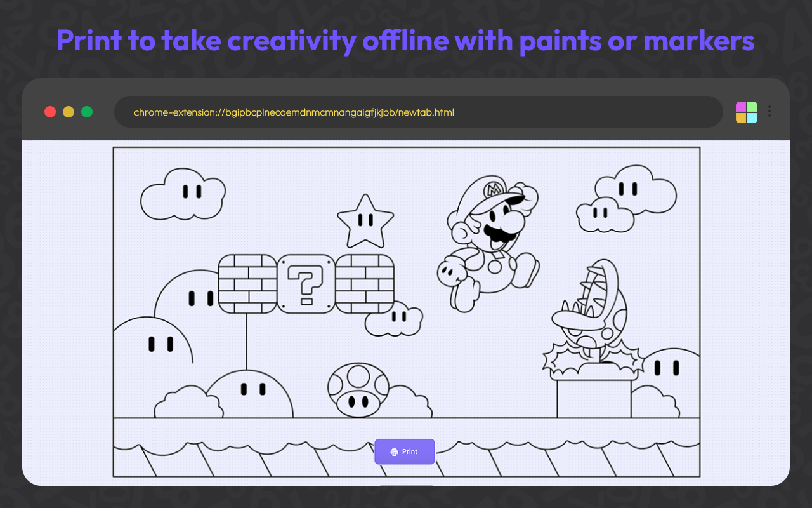Click the chrome-extension URL address bar
812x508 pixels.
[x=419, y=112]
